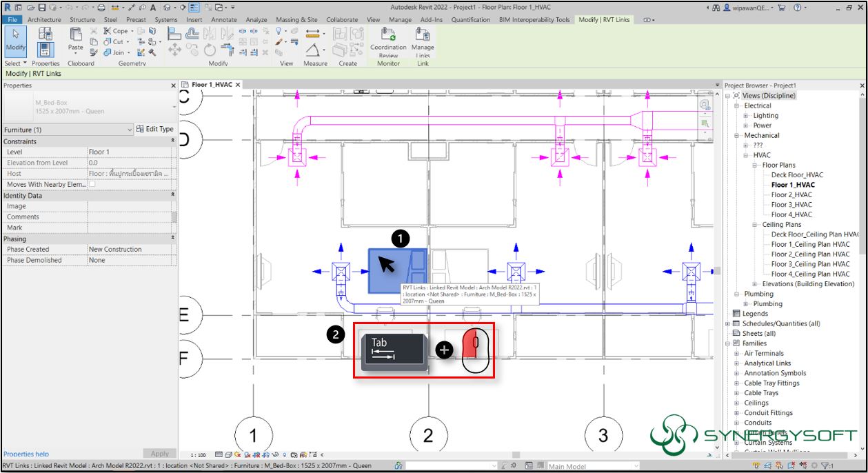Click the Edit Type button

tap(156, 129)
